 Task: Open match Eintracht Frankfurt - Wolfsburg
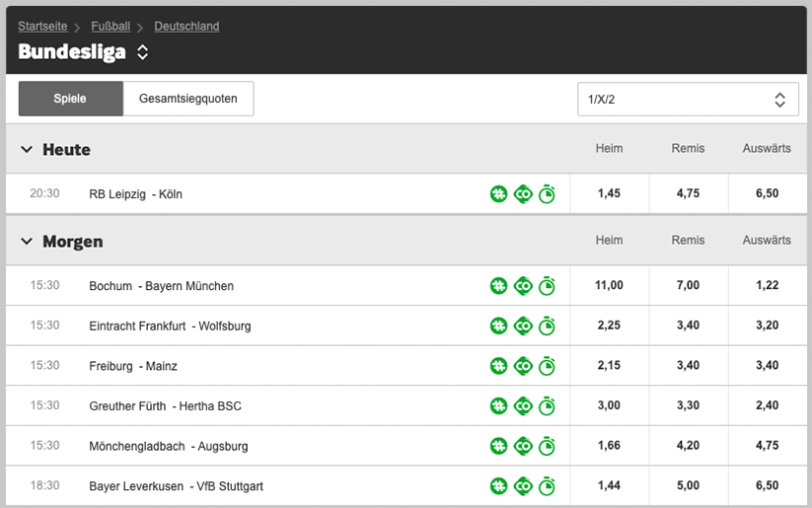point(170,326)
